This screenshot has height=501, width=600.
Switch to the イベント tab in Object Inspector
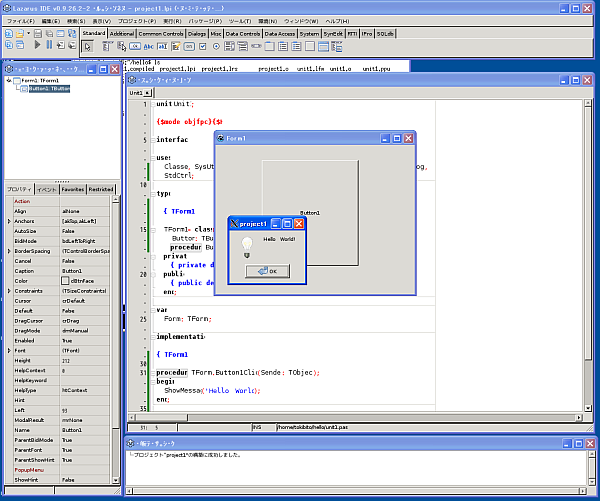[x=47, y=189]
